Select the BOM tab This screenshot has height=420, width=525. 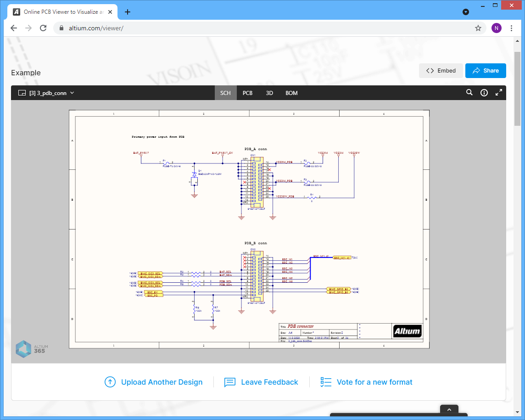coord(291,93)
